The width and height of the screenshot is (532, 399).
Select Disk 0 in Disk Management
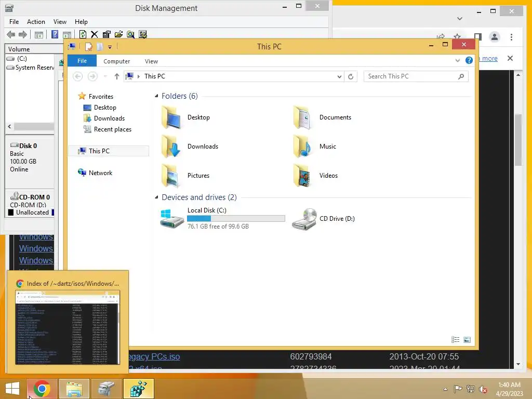30,161
